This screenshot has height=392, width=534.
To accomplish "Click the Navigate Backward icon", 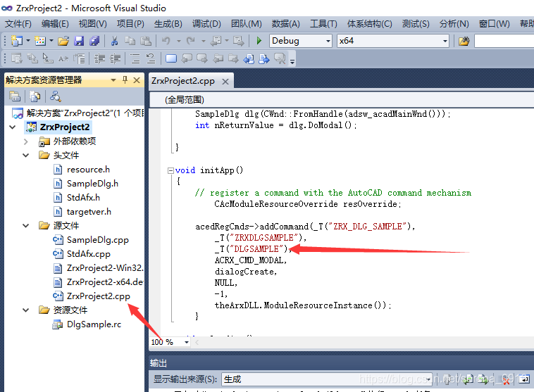I will pos(216,41).
